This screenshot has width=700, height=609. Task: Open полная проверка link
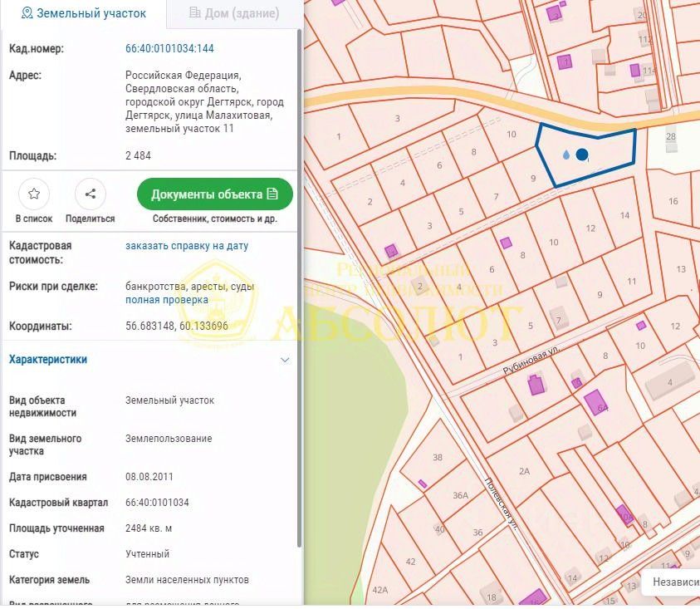pos(167,300)
